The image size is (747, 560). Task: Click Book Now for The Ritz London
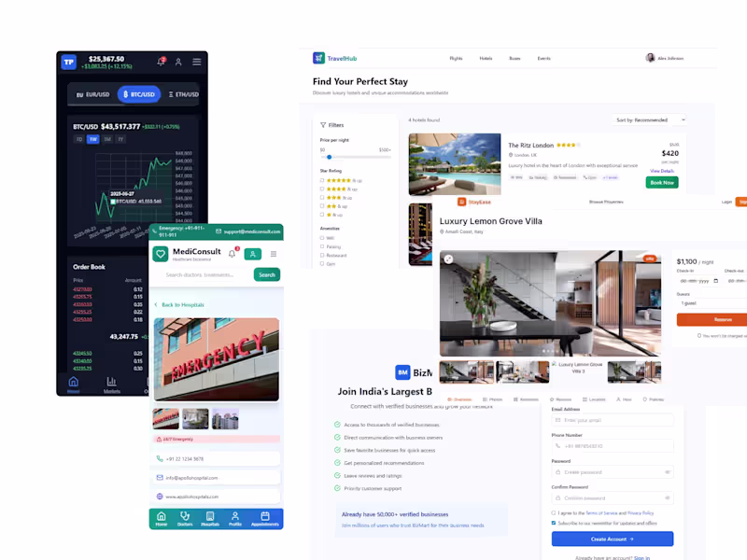(x=662, y=182)
